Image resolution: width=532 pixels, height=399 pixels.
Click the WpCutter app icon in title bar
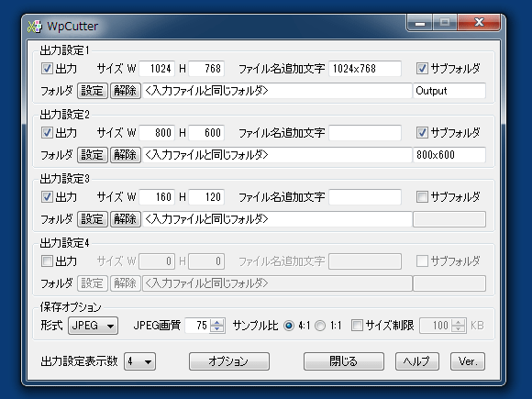pos(34,26)
